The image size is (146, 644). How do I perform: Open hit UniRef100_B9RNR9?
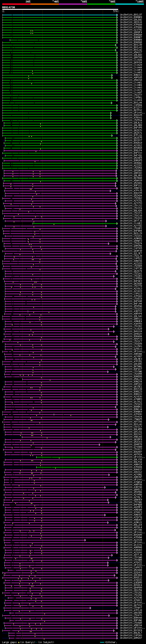131,17
